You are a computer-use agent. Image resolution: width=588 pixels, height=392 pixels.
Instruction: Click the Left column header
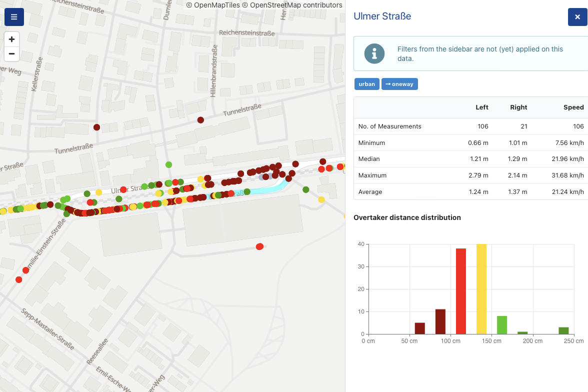coord(482,107)
